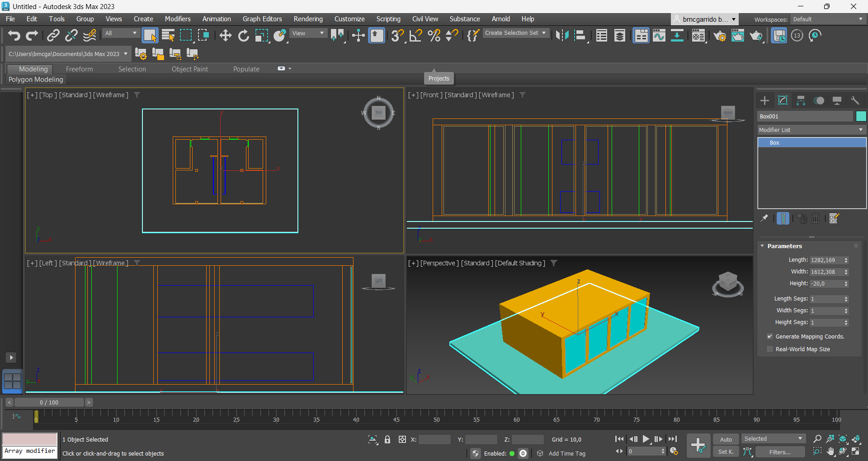Select the Move tool in toolbar
This screenshot has width=868, height=461.
coord(225,35)
